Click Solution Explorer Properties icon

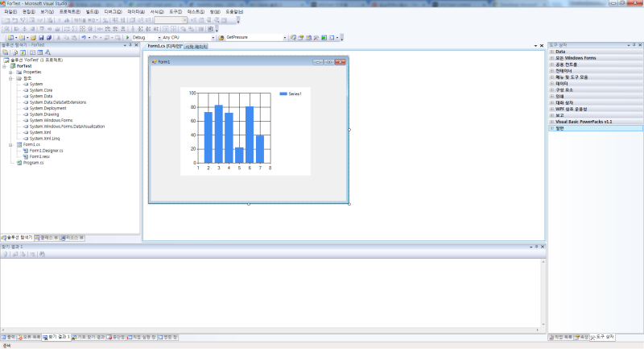tap(6, 52)
